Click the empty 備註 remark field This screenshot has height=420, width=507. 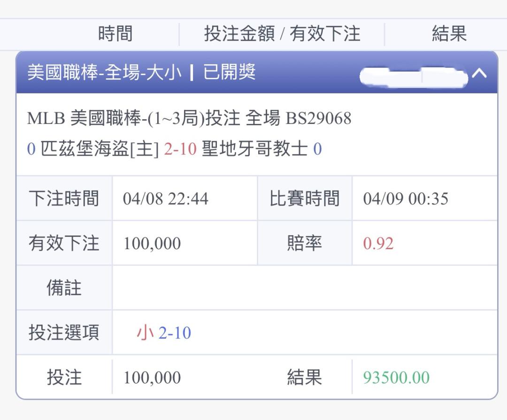(304, 288)
